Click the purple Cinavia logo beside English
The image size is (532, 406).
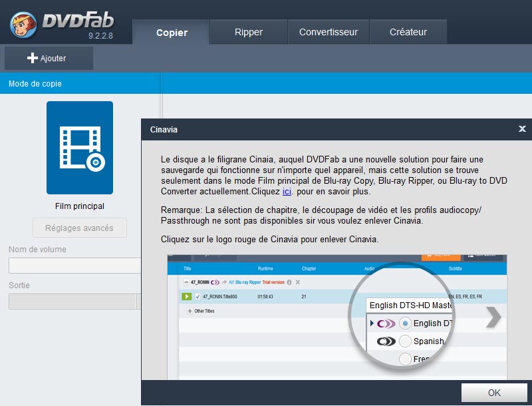point(386,323)
